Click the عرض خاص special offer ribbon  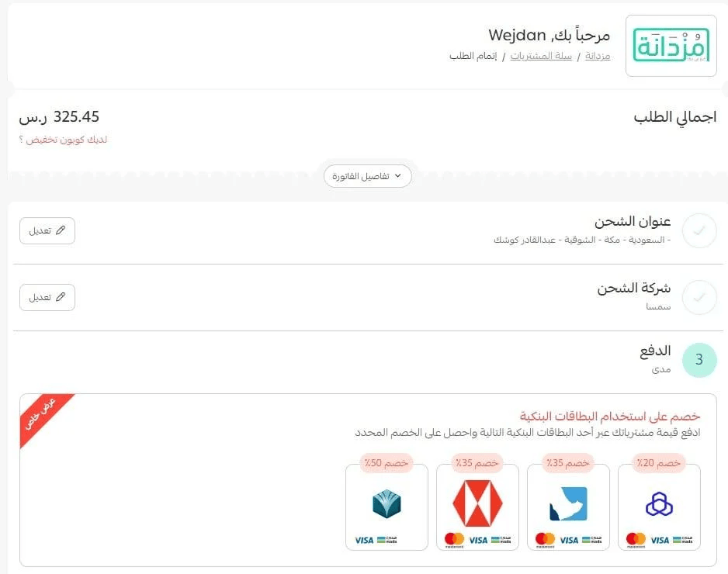42,415
